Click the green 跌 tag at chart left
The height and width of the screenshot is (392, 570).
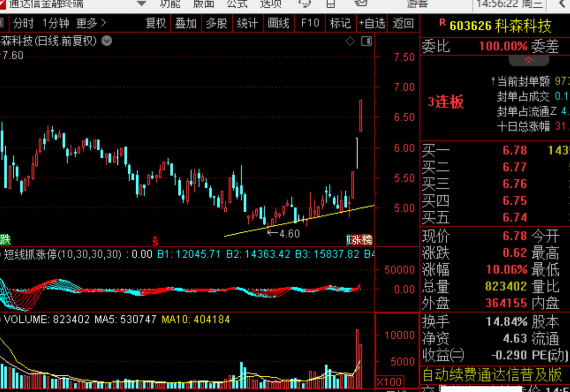click(5, 240)
